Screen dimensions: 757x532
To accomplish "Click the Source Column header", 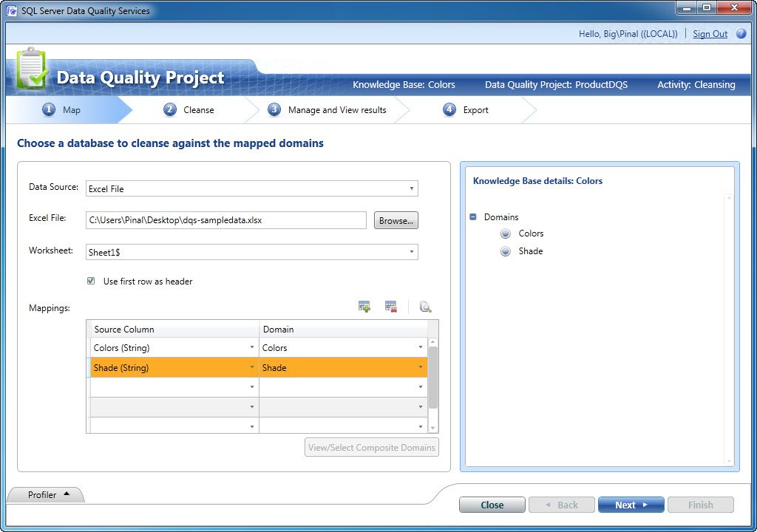I will pos(174,330).
